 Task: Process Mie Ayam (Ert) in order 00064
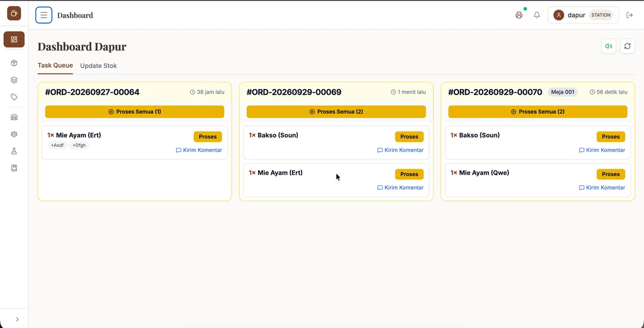tap(208, 137)
